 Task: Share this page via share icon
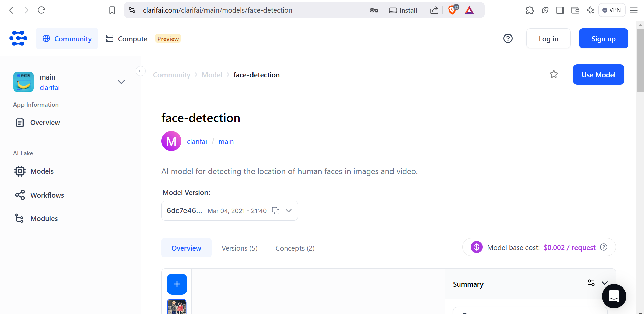point(434,10)
